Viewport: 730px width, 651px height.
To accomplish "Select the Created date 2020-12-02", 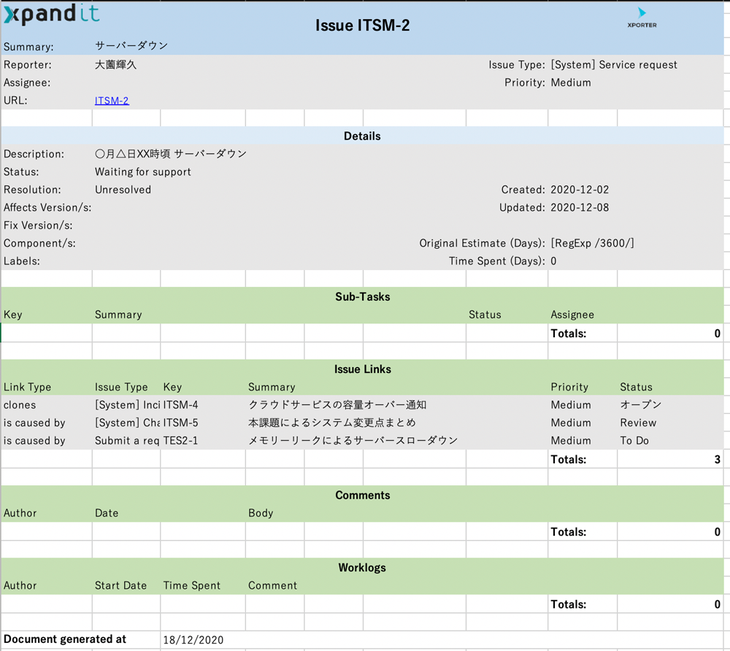I will (580, 190).
